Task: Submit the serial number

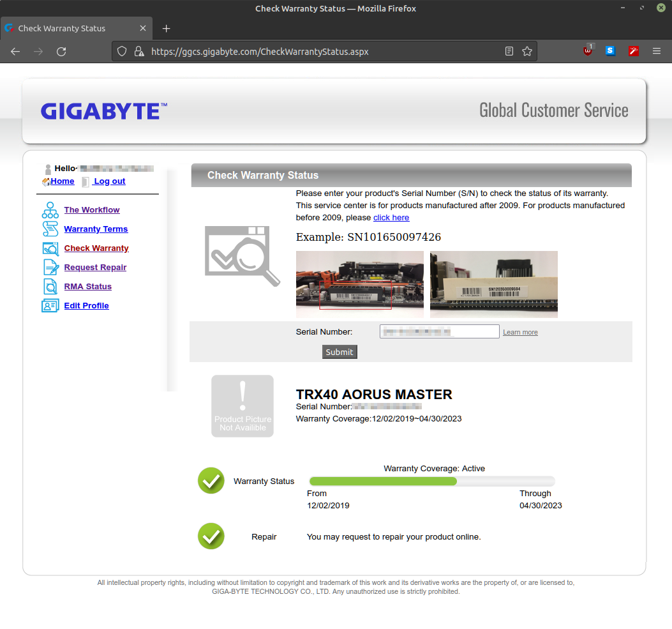Action: tap(340, 352)
